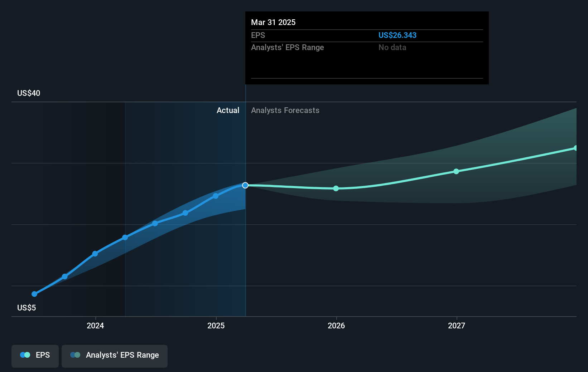Screen dimensions: 588x372
Task: Toggle the EPS legend series
Action: pos(35,356)
